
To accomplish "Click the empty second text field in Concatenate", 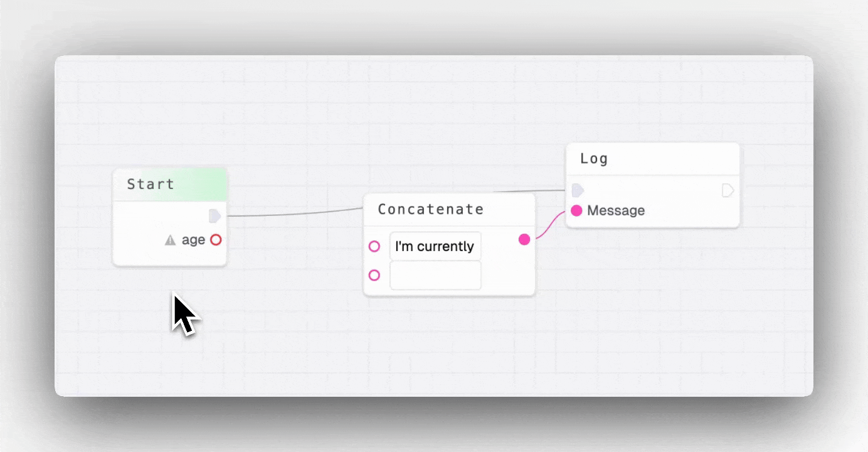I will (x=435, y=275).
